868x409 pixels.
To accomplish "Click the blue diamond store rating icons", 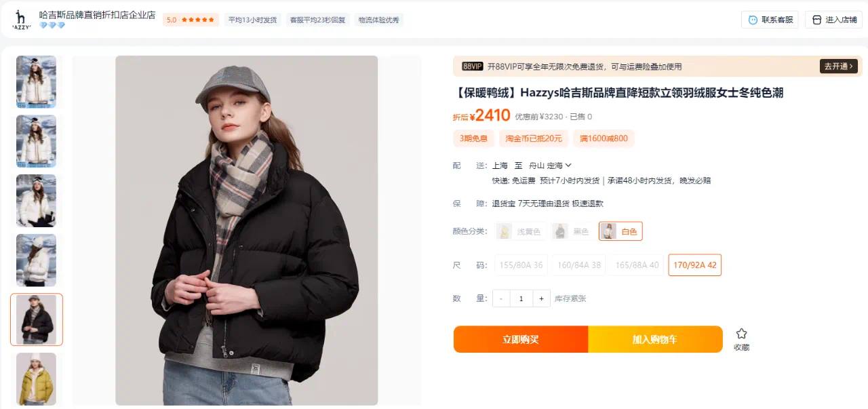I will pyautogui.click(x=52, y=26).
